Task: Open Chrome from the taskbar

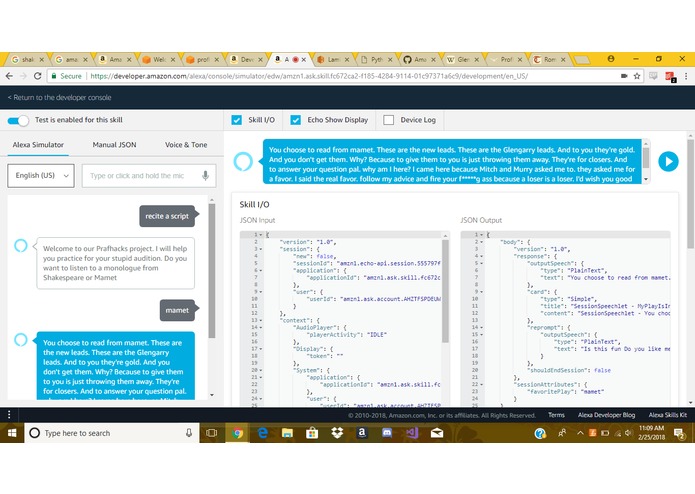Action: point(237,433)
